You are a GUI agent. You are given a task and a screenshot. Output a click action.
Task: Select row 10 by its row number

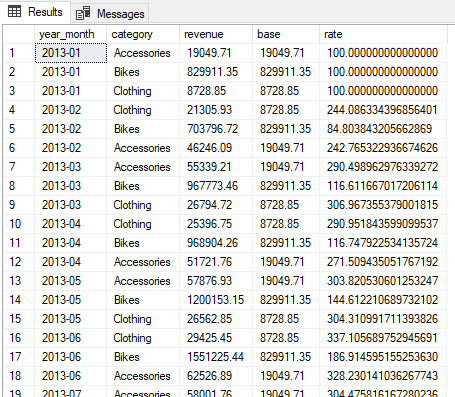(19, 224)
